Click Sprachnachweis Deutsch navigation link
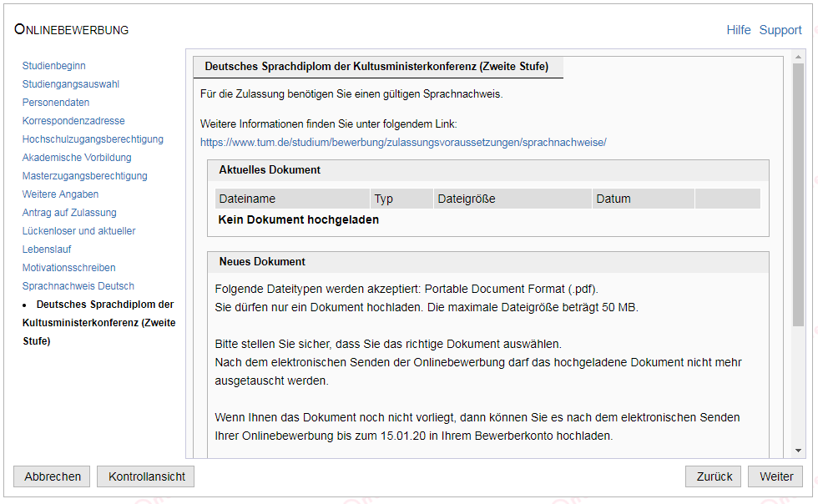 pyautogui.click(x=78, y=286)
